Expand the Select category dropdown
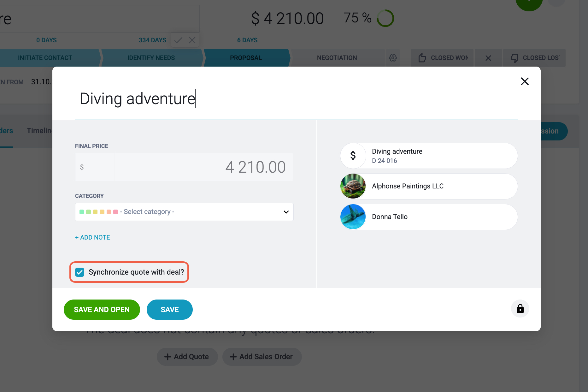588x392 pixels. click(184, 212)
